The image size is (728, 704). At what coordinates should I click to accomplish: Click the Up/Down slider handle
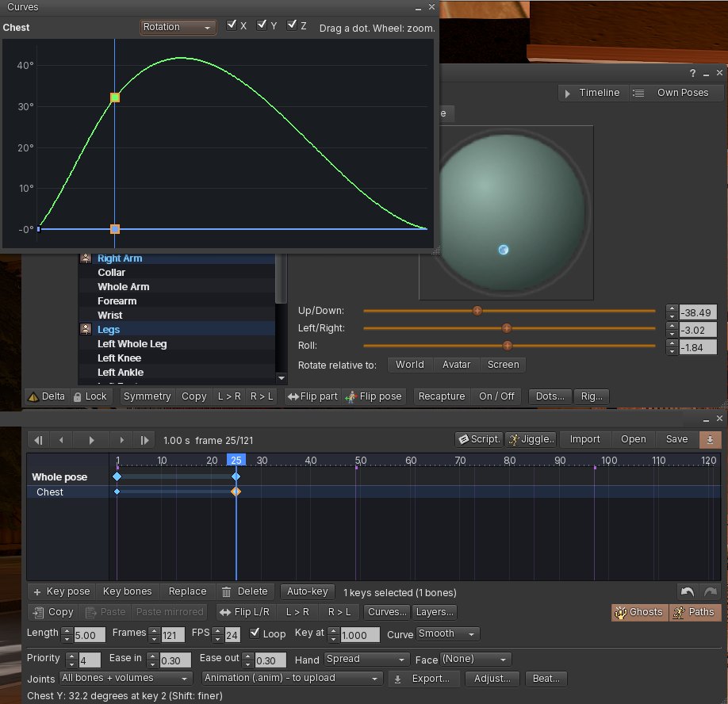477,311
